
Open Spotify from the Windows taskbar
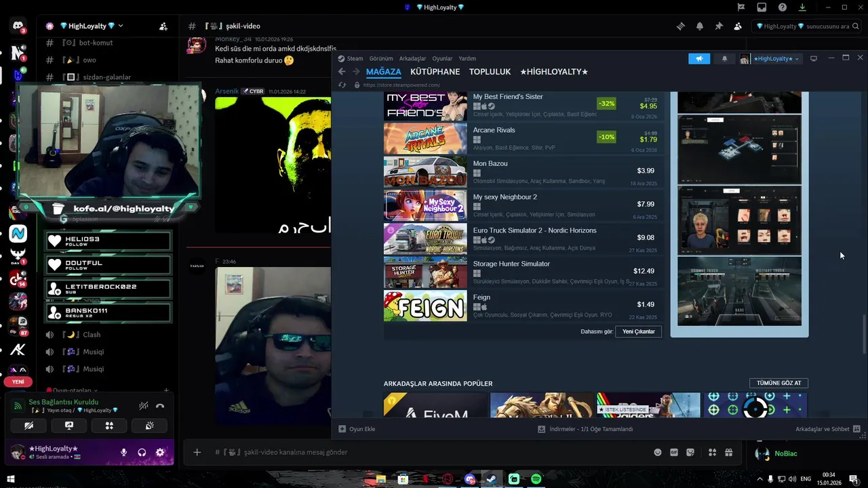tap(536, 479)
